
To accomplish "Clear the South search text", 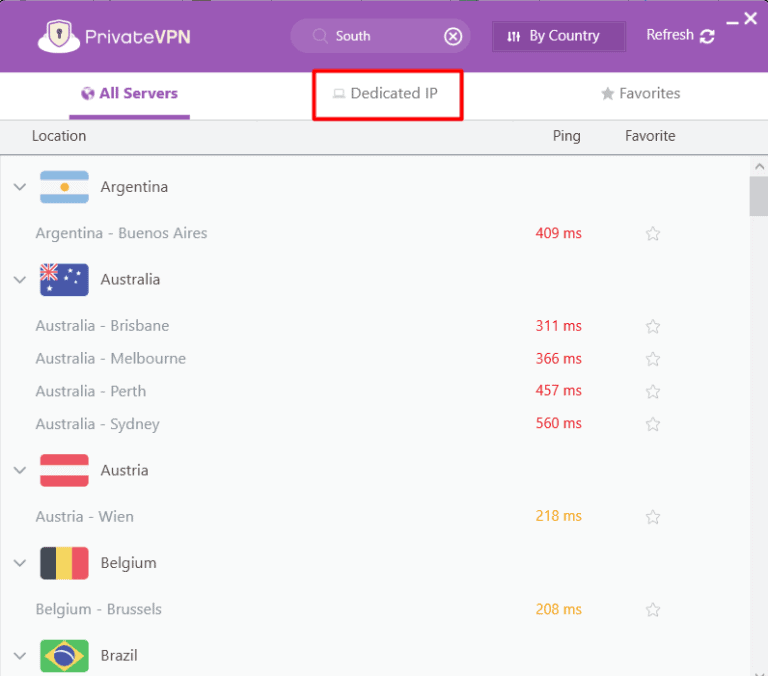I will (x=453, y=36).
